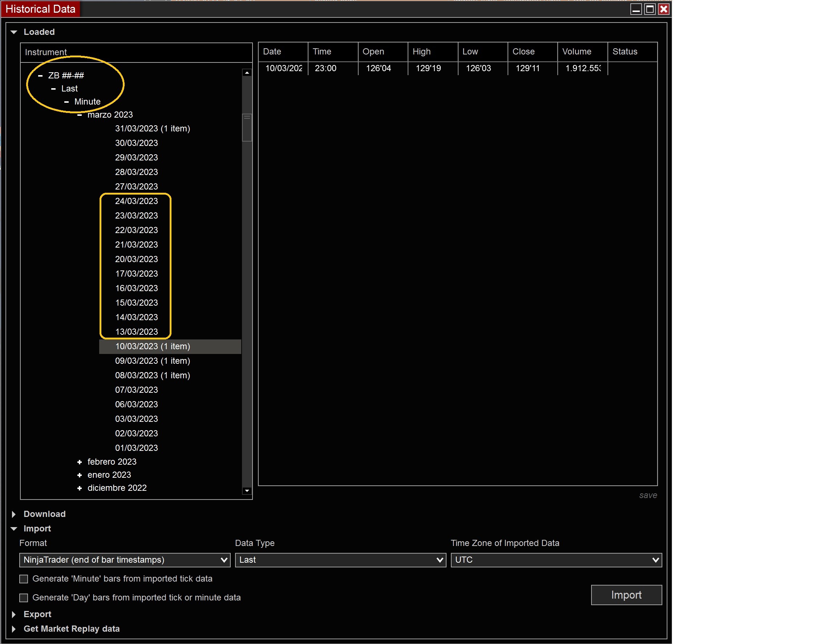Open the Time Zone of Imported Data dropdown

656,560
